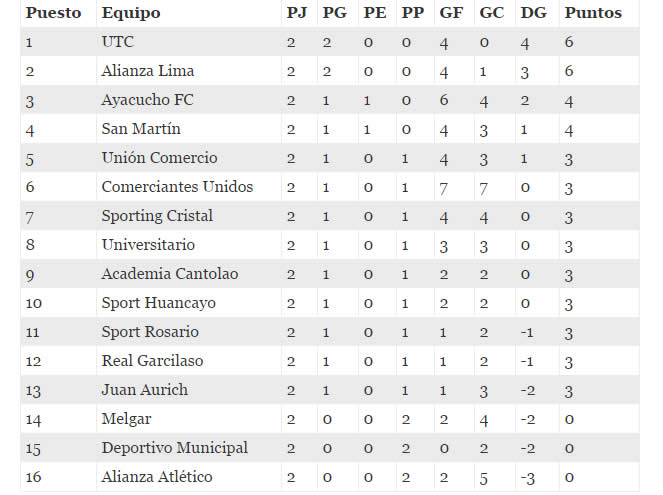Viewport: 663px width, 495px height.
Task: Click the Sporting Cristal team name
Action: click(157, 216)
